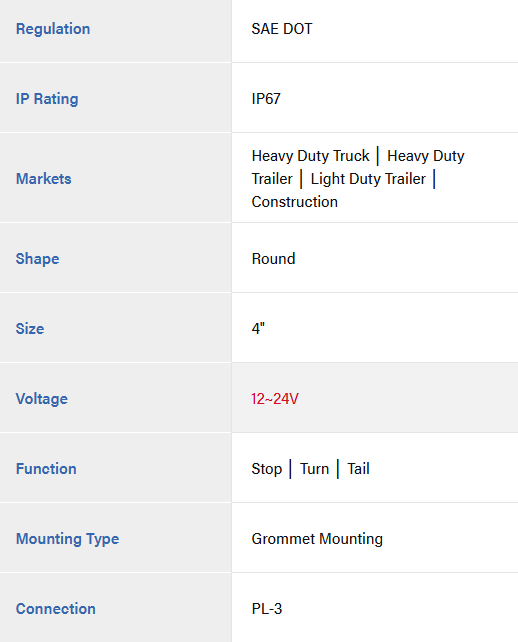Click the Voltage label

click(42, 399)
